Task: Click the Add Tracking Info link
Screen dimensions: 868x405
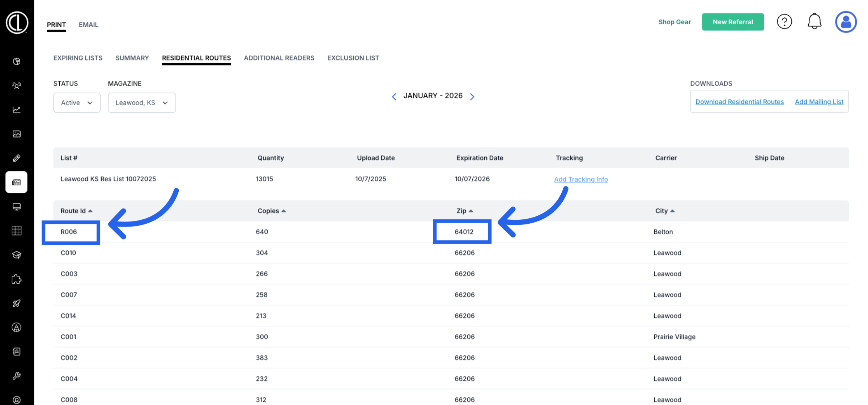Action: 580,179
